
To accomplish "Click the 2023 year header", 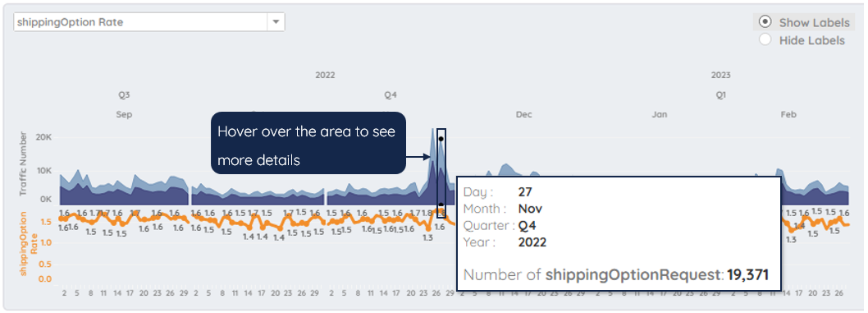I will 721,76.
